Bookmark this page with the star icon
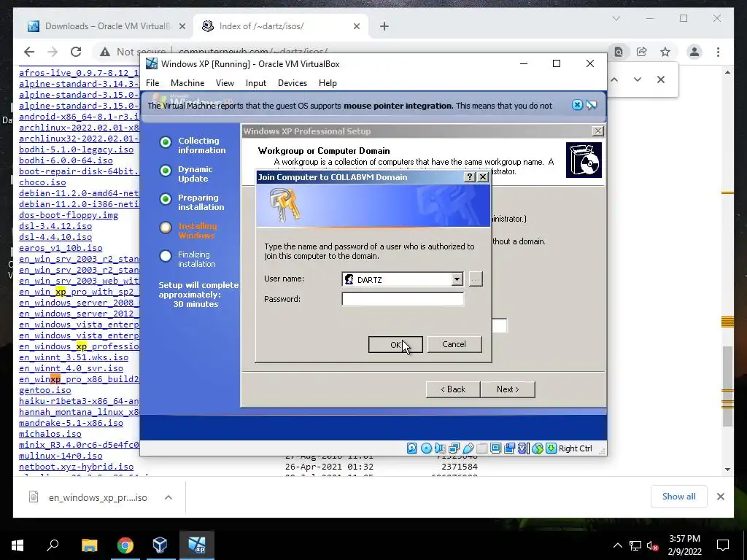747x560 pixels. point(665,52)
